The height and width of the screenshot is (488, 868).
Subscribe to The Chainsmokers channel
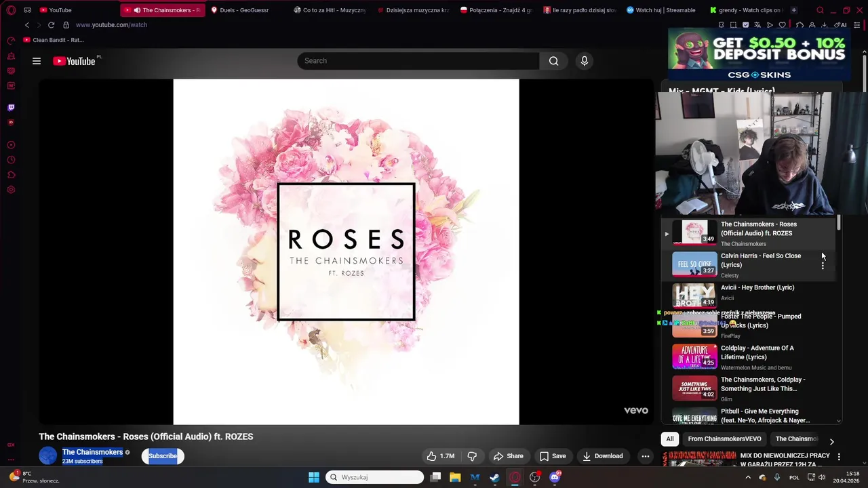coord(163,456)
